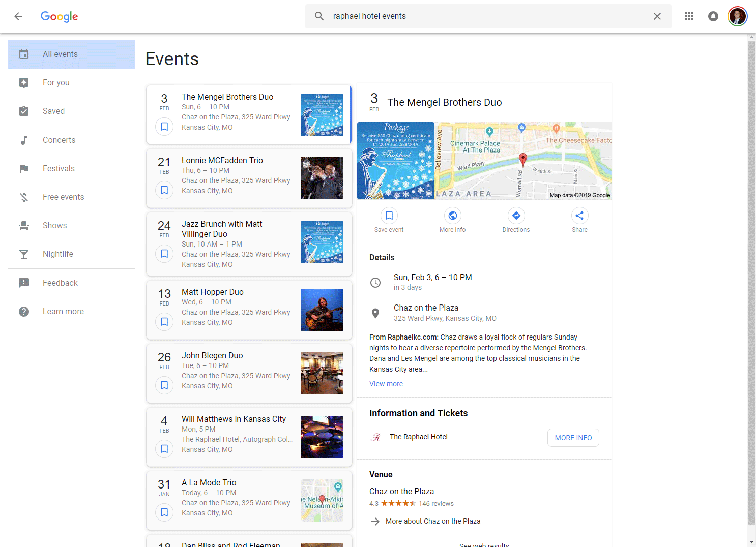The width and height of the screenshot is (756, 549).
Task: View the 146 reviews for the venue
Action: (x=436, y=503)
